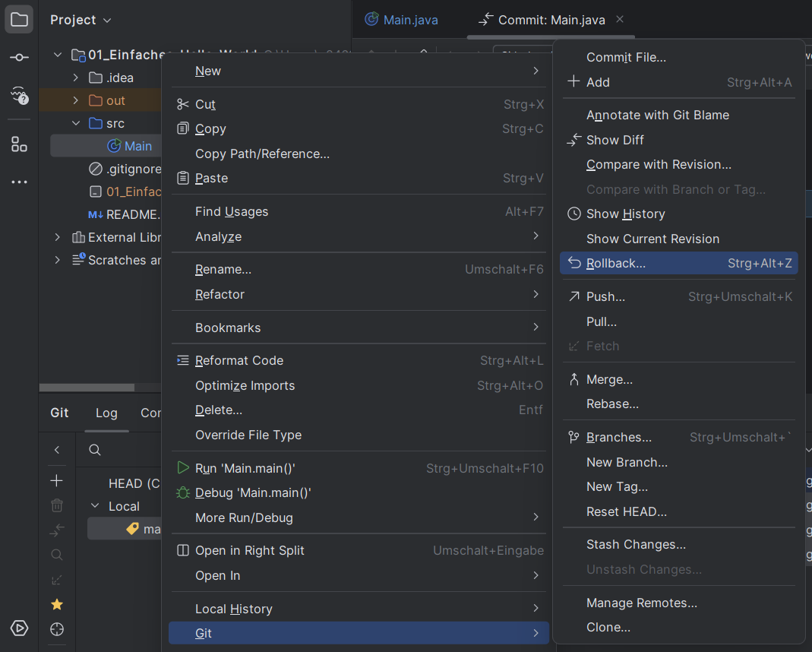Click the new branch plus icon in Git panel
This screenshot has width=812, height=652.
(x=57, y=480)
